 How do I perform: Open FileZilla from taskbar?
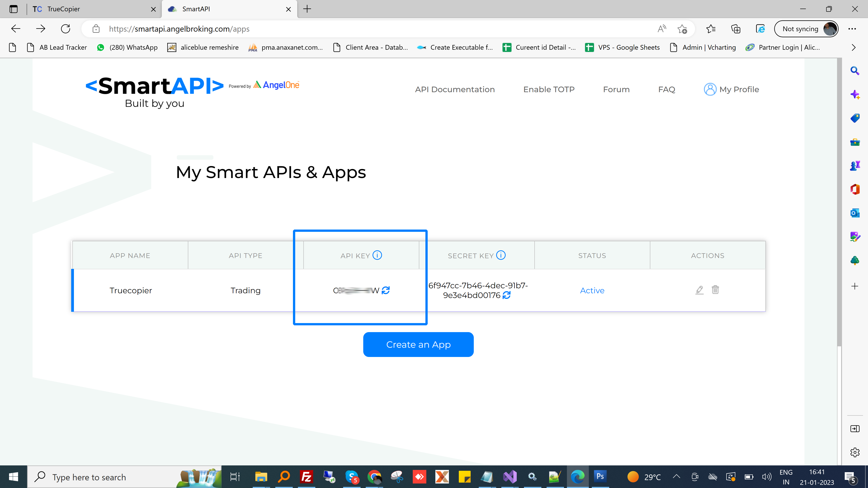click(306, 477)
